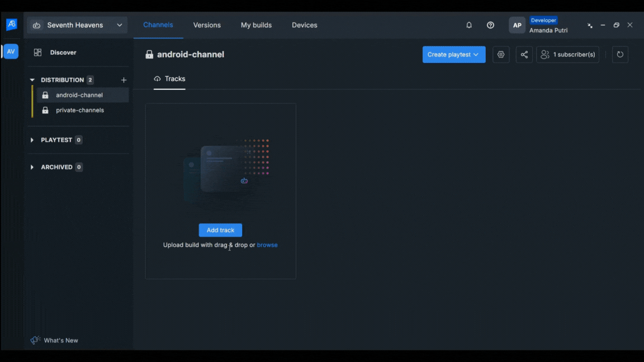Click the app logo in top-left corner
The height and width of the screenshot is (362, 644).
click(x=11, y=25)
